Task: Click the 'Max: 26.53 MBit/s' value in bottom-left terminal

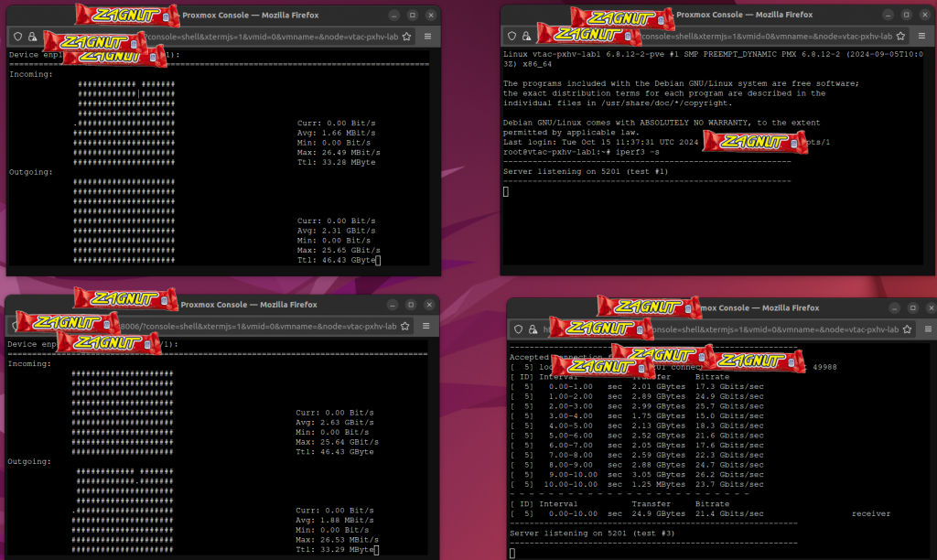Action: (x=337, y=540)
